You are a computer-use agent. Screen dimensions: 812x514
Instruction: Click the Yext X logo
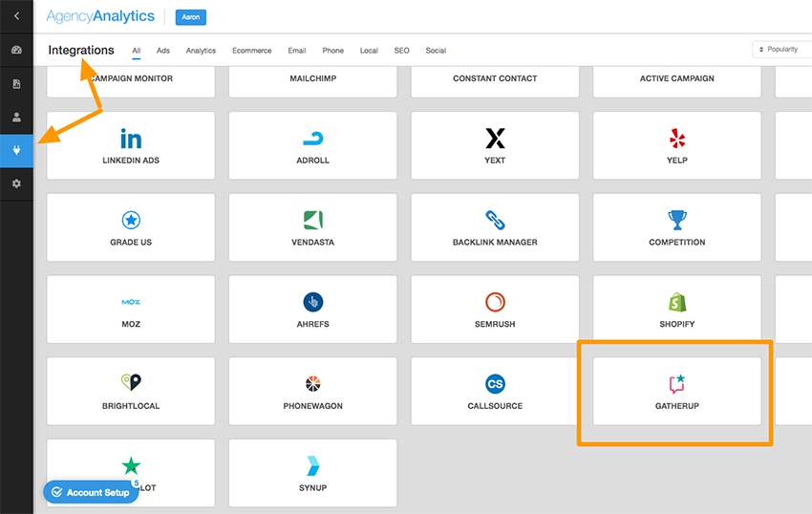495,139
